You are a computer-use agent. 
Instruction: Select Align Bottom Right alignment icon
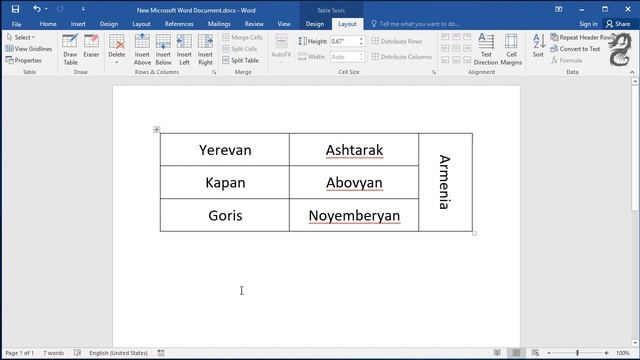click(467, 60)
